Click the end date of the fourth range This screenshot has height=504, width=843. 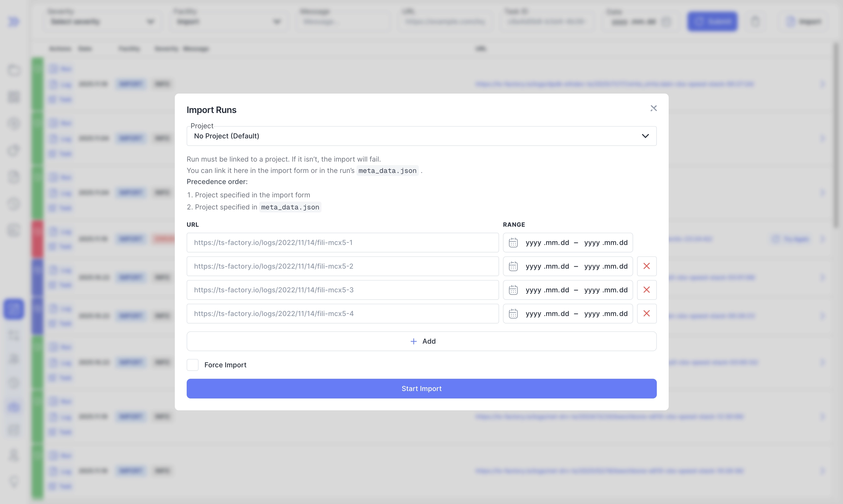coord(605,314)
